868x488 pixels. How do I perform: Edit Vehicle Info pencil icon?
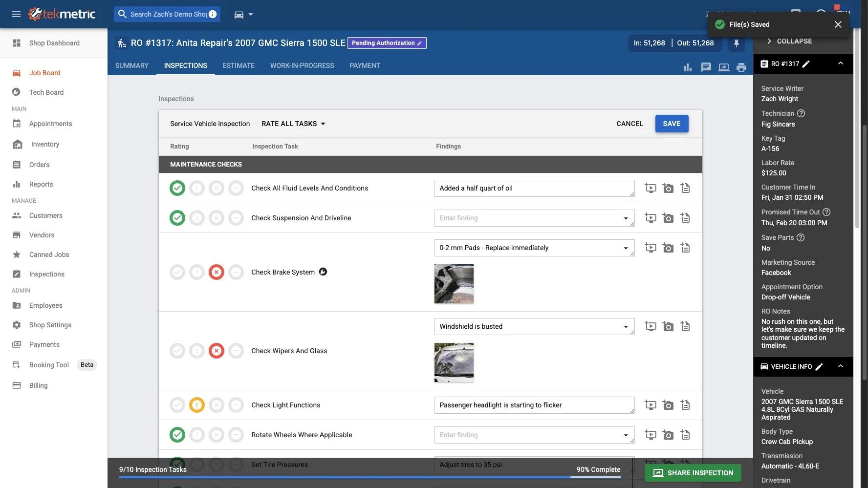[819, 367]
